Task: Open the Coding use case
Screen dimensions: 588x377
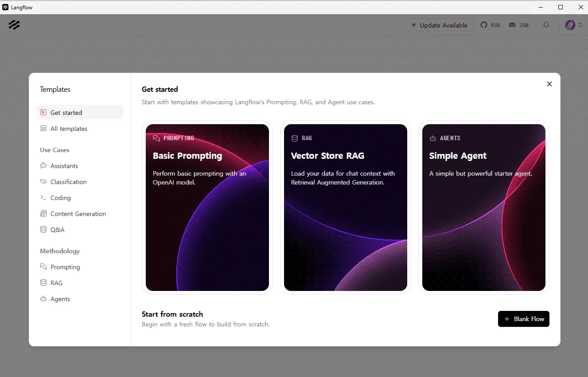Action: (80, 198)
